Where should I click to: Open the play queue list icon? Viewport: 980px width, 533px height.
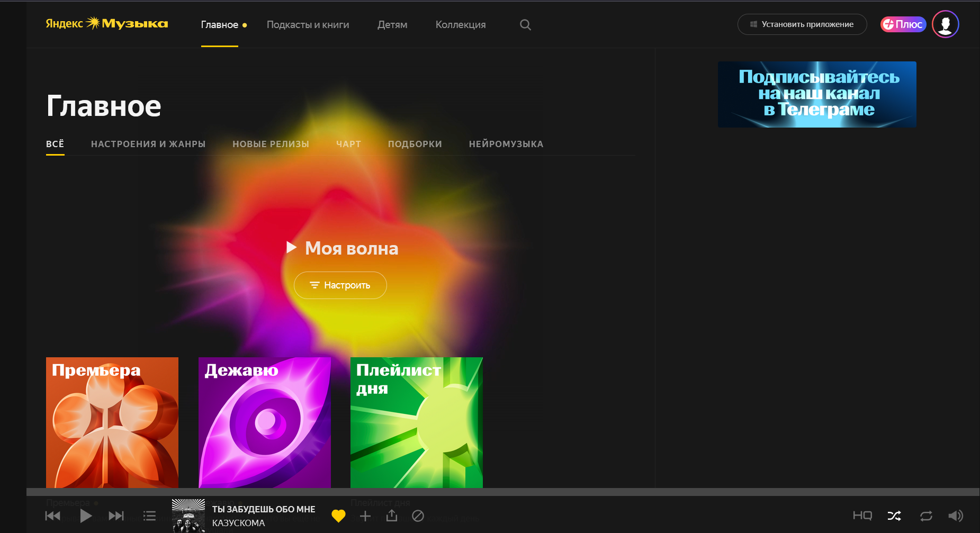click(x=150, y=516)
